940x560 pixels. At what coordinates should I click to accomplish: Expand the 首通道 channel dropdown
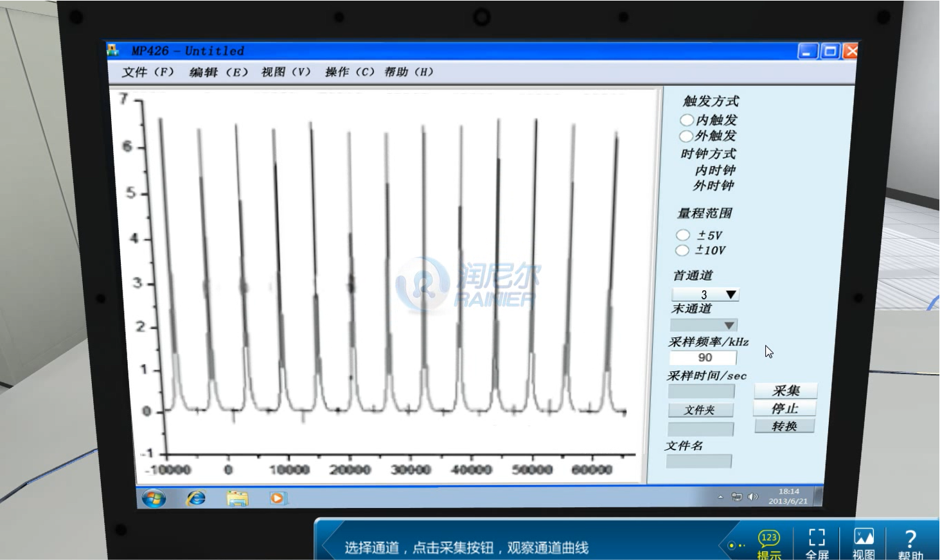click(731, 295)
